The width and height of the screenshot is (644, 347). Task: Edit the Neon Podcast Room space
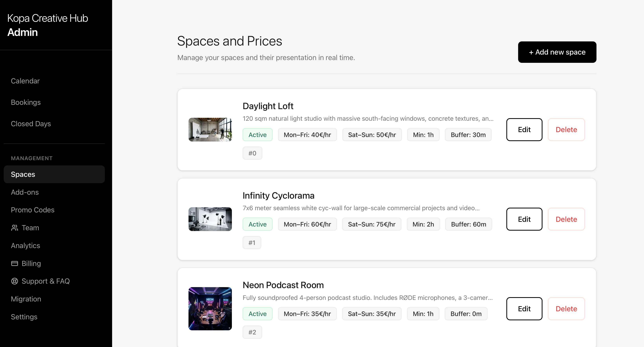(524, 309)
